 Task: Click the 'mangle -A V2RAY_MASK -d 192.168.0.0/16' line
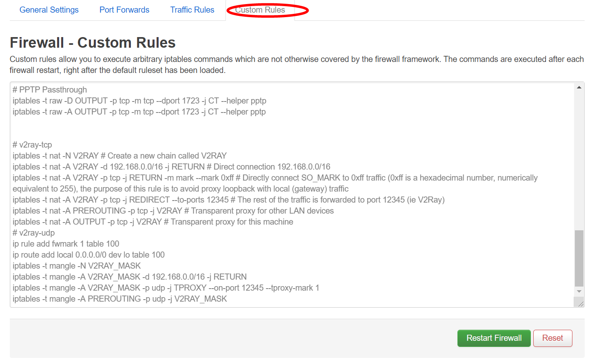pos(130,277)
